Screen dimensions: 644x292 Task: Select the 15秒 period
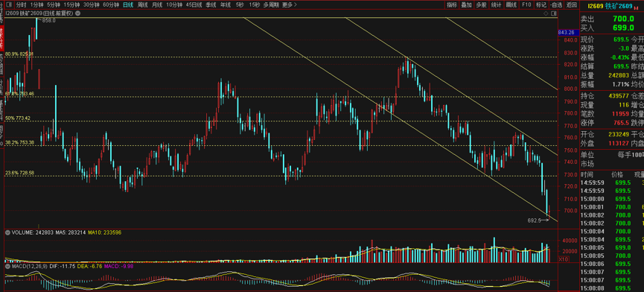[254, 5]
